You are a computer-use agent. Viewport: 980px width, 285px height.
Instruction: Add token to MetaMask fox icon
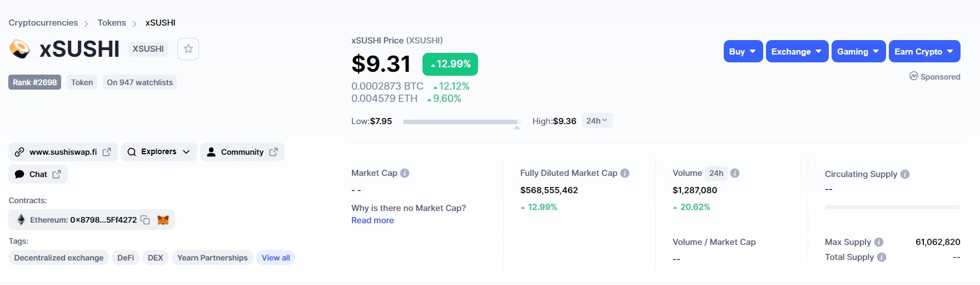click(163, 220)
